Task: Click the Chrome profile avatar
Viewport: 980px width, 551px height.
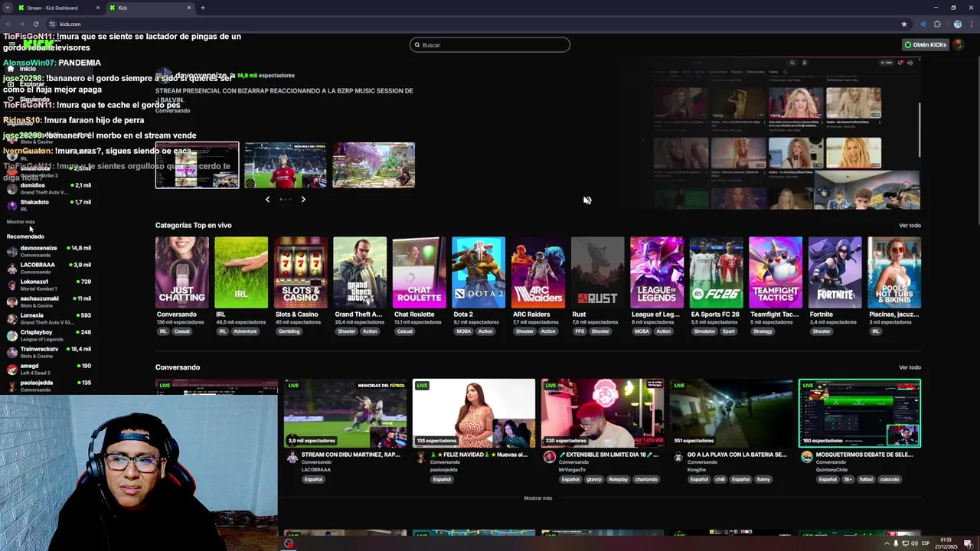Action: (958, 24)
